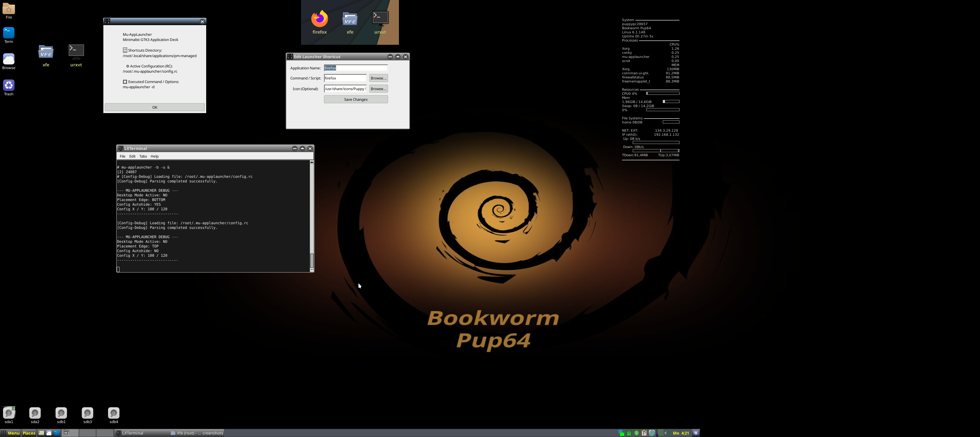Switch to the second desktop in the pager
The width and height of the screenshot is (980, 437).
[x=87, y=433]
